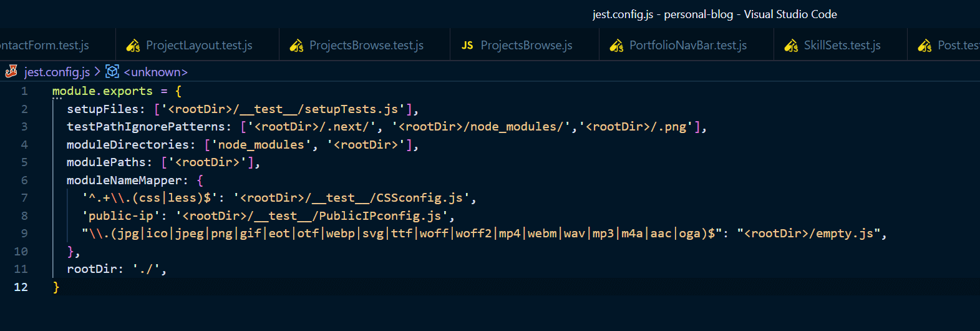The width and height of the screenshot is (980, 331).
Task: Click the Jest icon on ProjectLayout.test.js tab
Action: click(133, 46)
